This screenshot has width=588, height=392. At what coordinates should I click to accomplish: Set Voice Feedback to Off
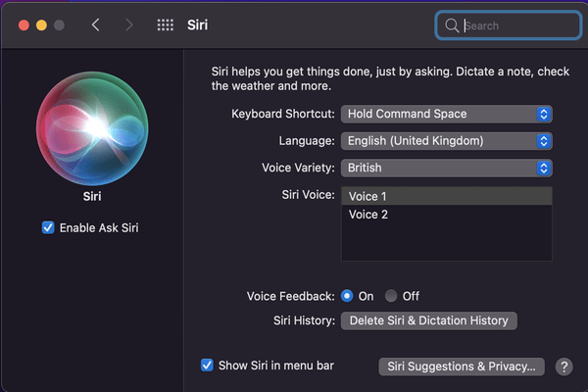click(x=391, y=296)
